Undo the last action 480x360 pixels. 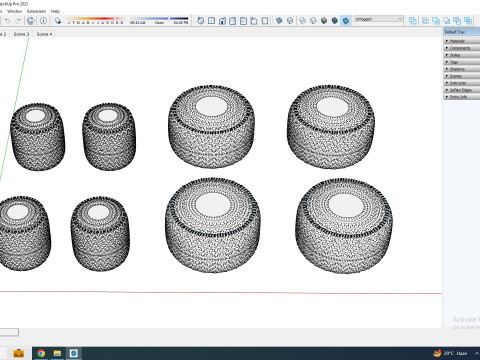click(7, 21)
